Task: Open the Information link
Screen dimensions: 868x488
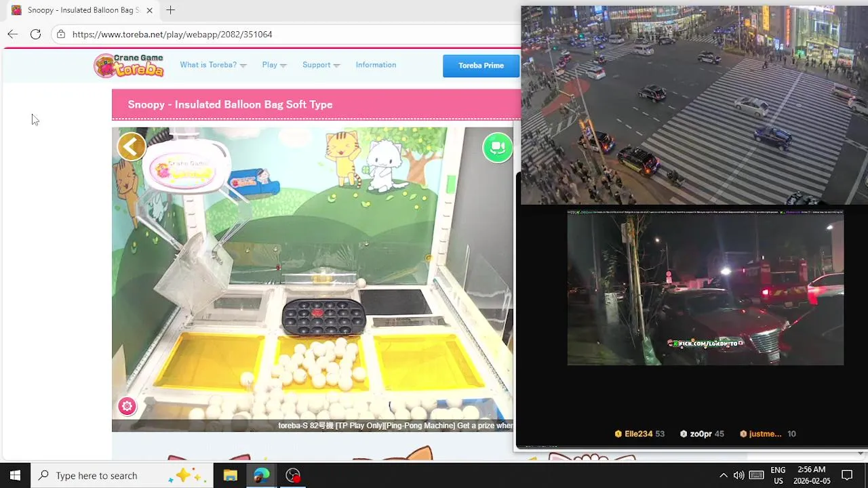Action: [x=376, y=65]
